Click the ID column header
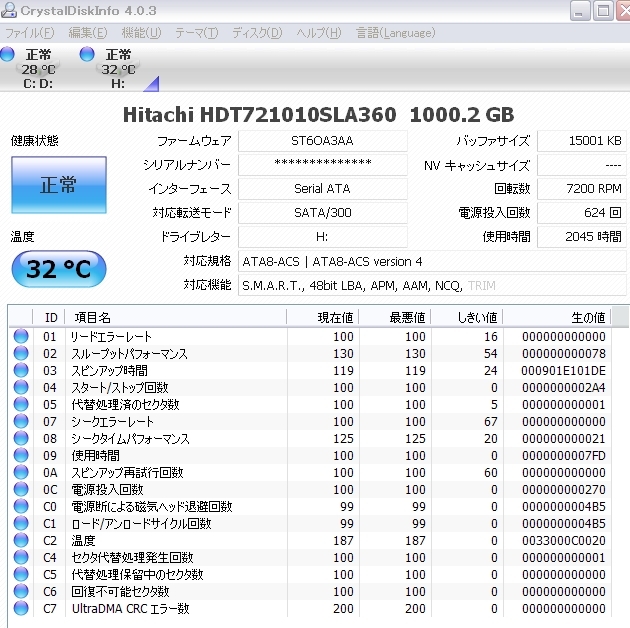The image size is (630, 628). coord(49,317)
